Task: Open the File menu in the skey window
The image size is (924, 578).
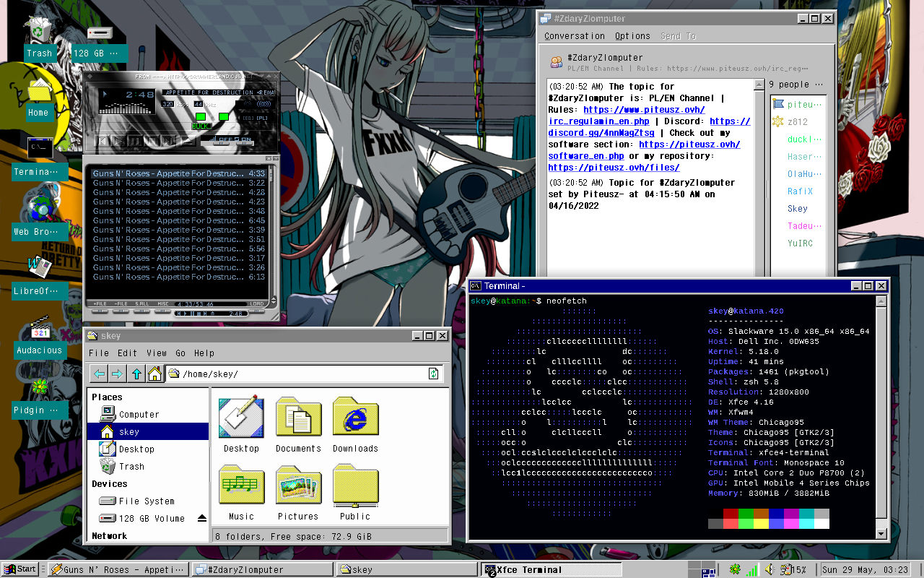Action: click(x=98, y=353)
